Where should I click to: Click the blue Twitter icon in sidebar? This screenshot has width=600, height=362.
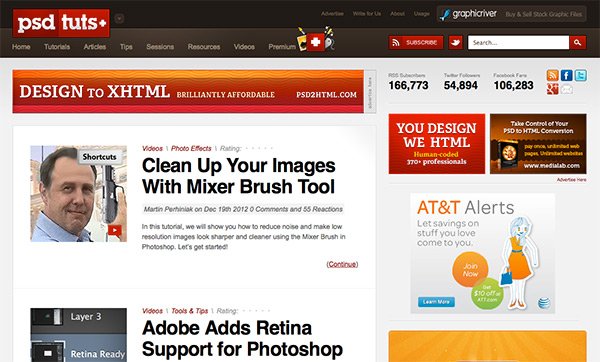(580, 75)
